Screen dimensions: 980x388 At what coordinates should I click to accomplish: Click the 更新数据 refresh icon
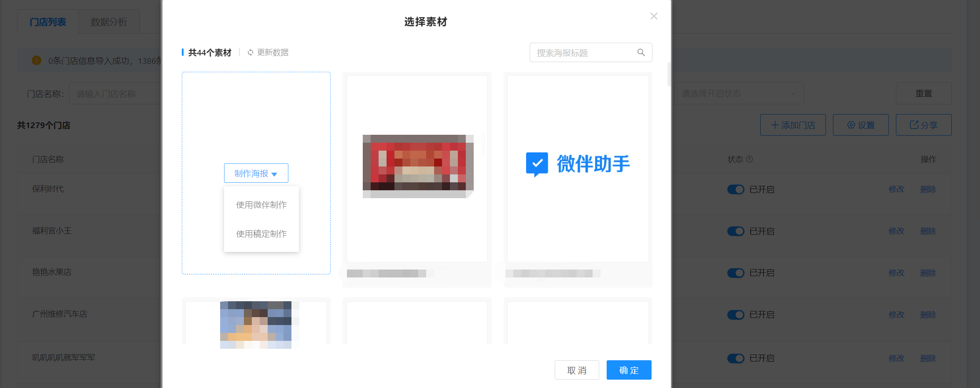pos(251,52)
